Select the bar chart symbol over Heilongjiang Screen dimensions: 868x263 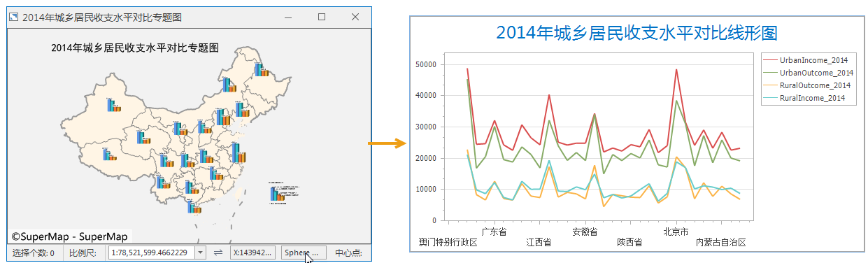tap(262, 69)
